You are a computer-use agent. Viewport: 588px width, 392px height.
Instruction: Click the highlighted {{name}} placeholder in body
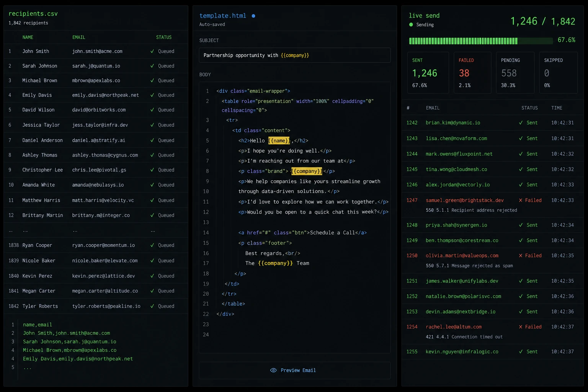(x=279, y=140)
